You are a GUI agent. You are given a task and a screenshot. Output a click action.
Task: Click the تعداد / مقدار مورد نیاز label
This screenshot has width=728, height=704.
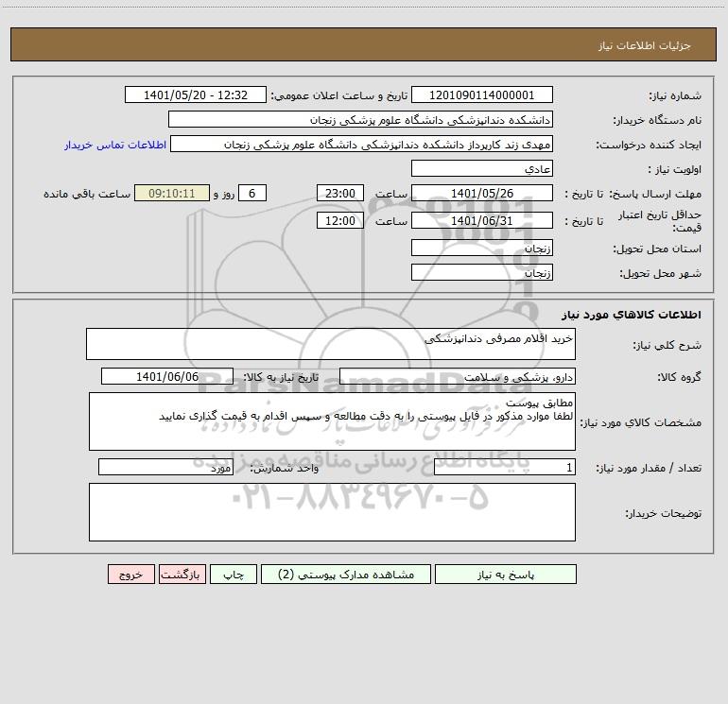[649, 469]
